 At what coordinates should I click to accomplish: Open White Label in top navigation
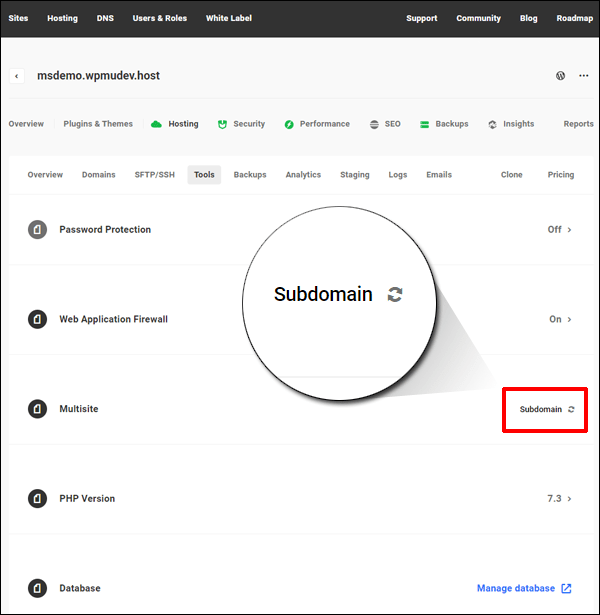[229, 18]
